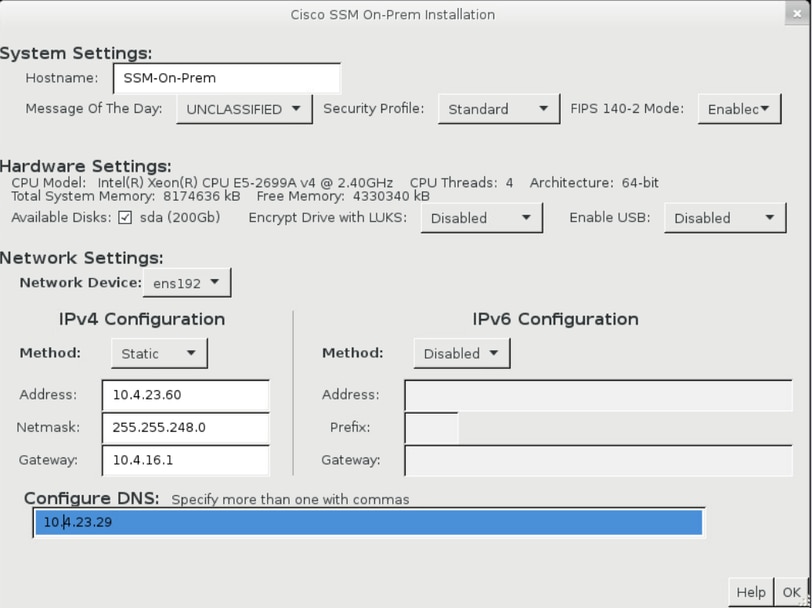The width and height of the screenshot is (812, 608).
Task: Open the Network Device ens192 dropdown
Action: point(187,283)
